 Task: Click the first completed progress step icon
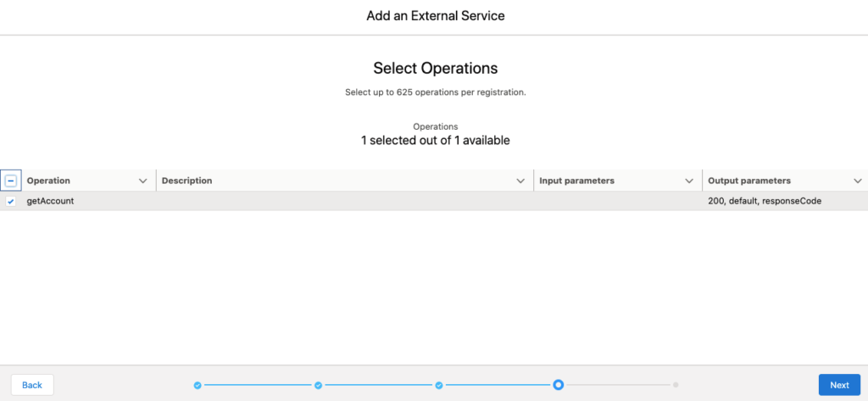[x=198, y=385]
